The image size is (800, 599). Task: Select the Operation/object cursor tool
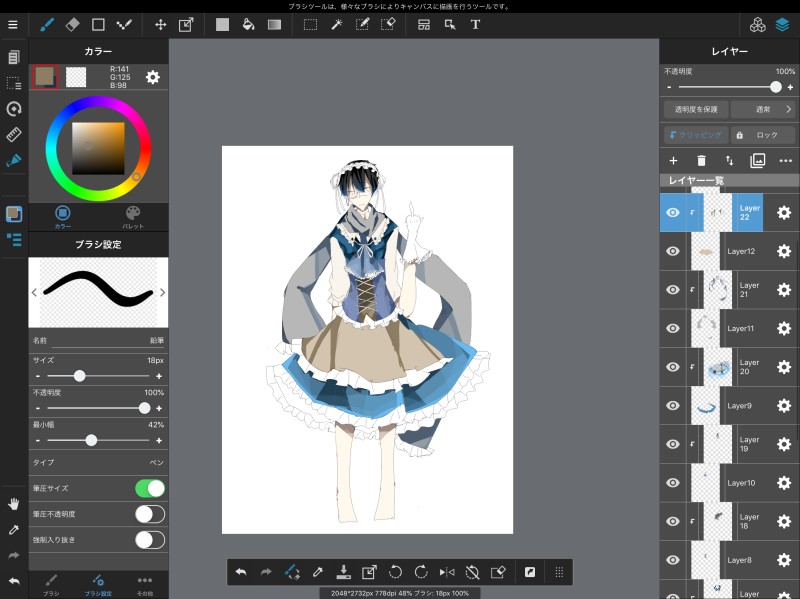click(449, 24)
